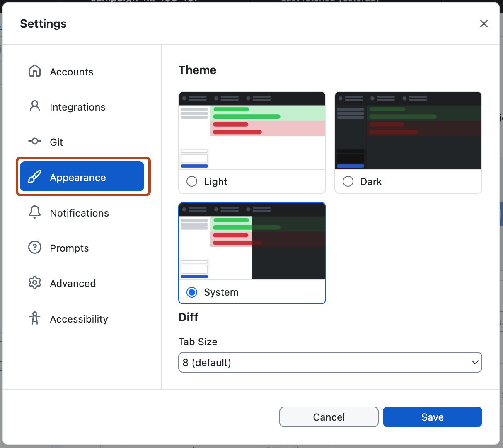Viewport: 503px width, 448px height.
Task: Save the appearance settings
Action: 432,417
